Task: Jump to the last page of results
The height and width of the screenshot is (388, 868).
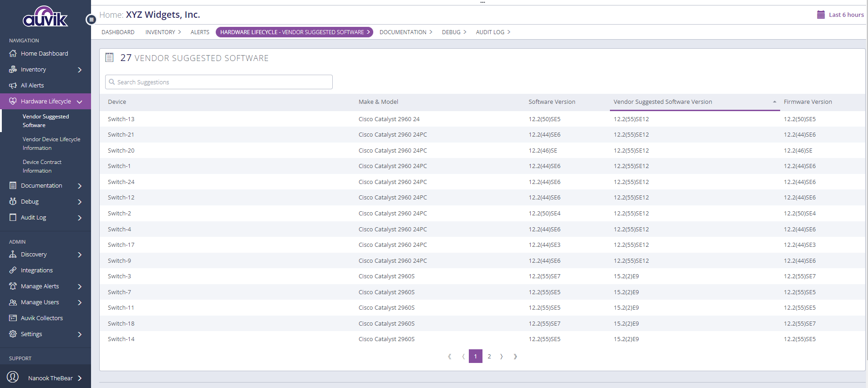Action: tap(515, 357)
